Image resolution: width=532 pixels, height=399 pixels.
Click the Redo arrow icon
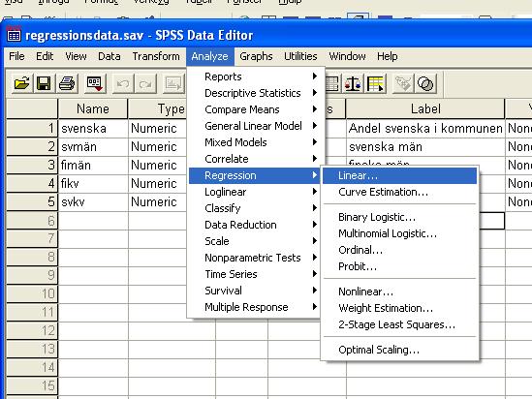point(145,83)
